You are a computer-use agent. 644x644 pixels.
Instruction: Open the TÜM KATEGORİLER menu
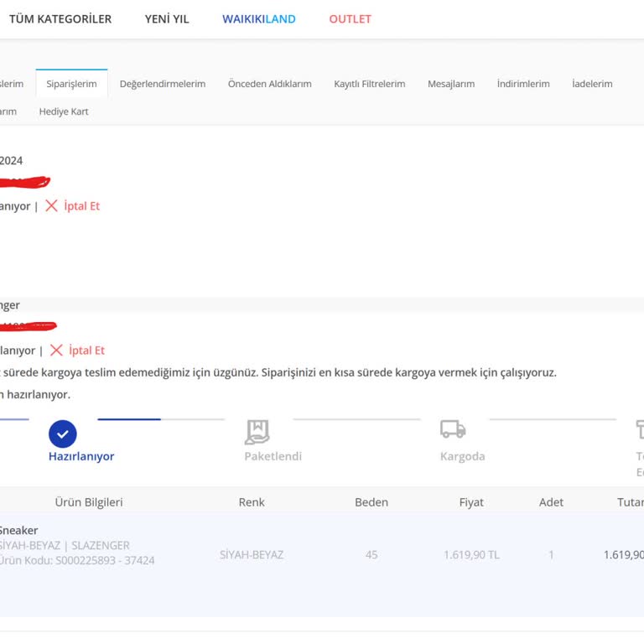(60, 18)
